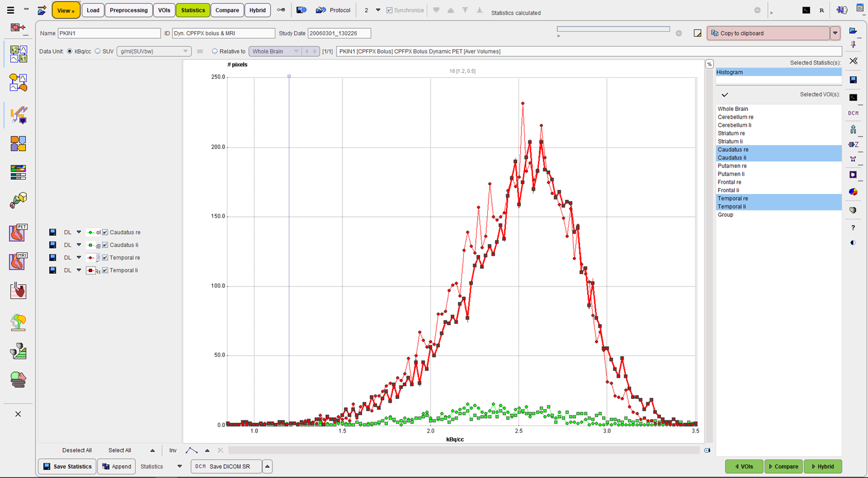Save the Temporal re curve (disk icon)
Screen dimensions: 868x478
(x=53, y=258)
